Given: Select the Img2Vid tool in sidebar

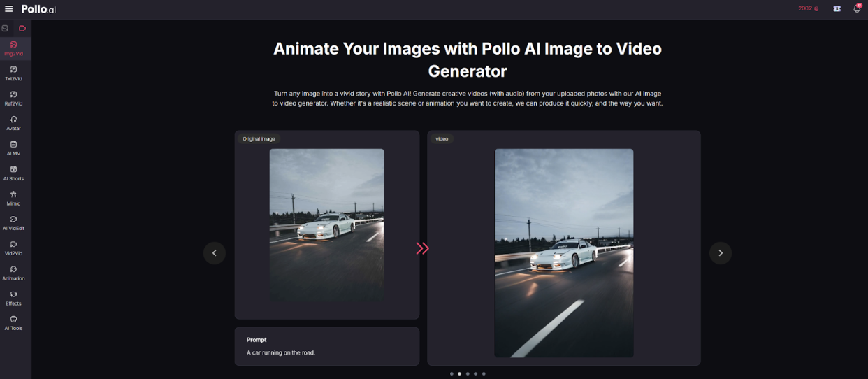Looking at the screenshot, I should click(13, 48).
